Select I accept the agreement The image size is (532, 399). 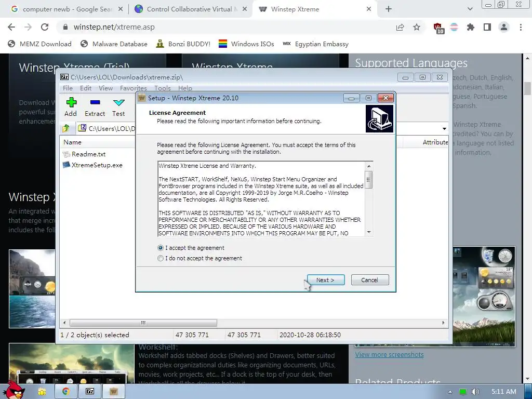click(191, 248)
